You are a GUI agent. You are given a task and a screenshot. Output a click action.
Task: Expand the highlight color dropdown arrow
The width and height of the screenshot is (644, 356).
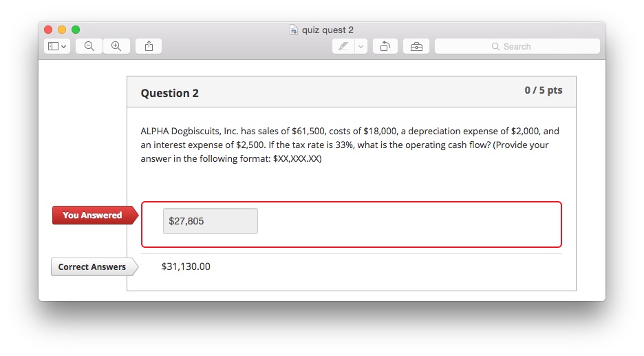[x=361, y=46]
